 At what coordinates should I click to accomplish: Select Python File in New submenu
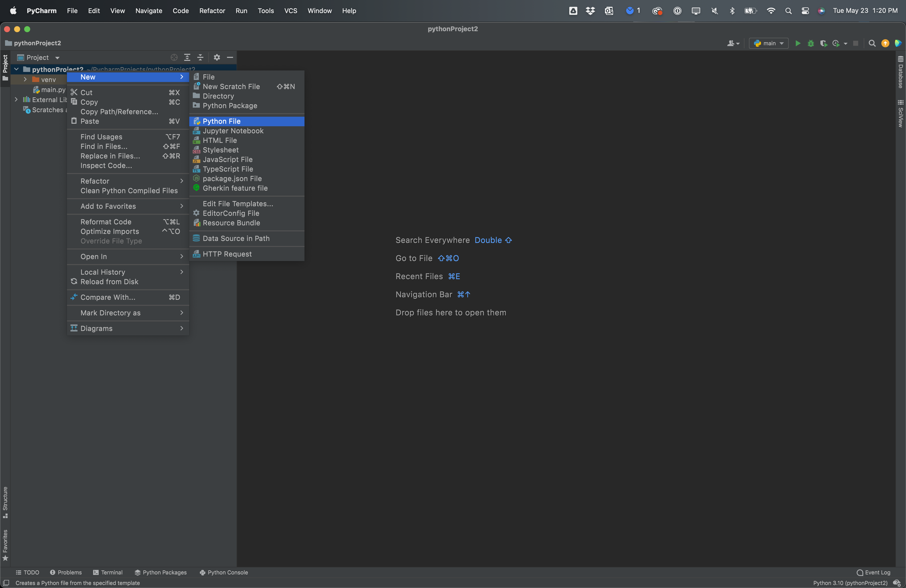tap(247, 121)
